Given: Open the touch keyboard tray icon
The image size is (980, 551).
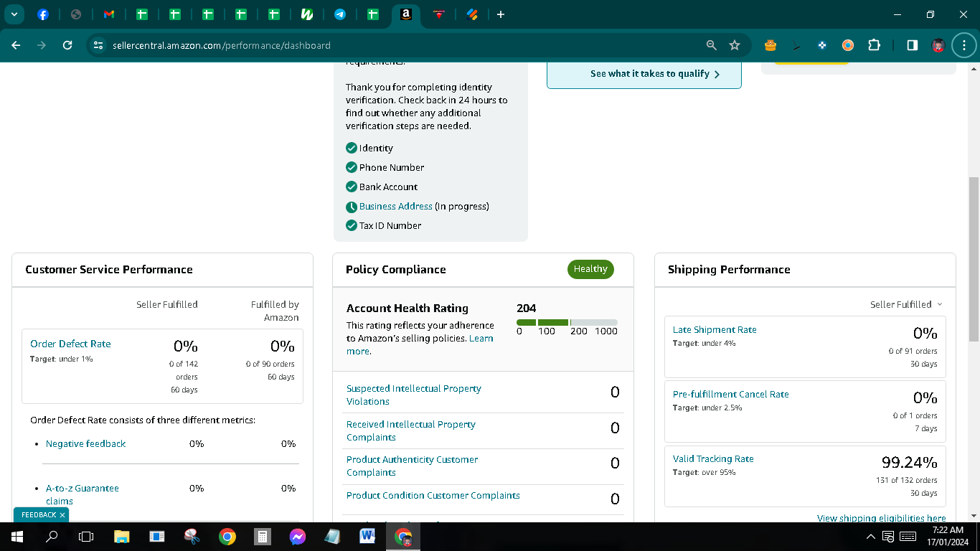Looking at the screenshot, I should coord(908,536).
